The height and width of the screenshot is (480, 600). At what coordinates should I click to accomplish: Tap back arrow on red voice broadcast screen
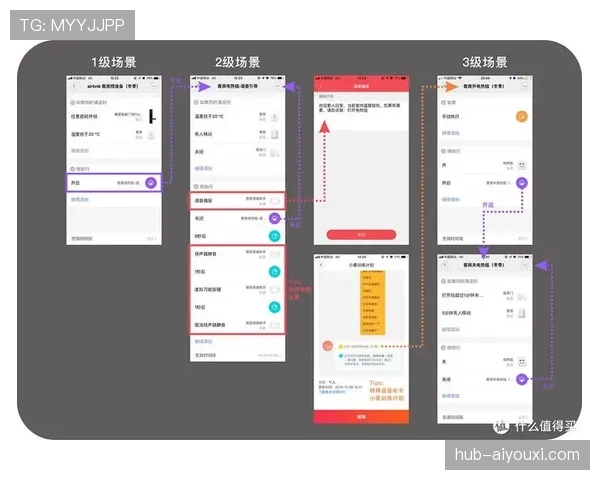[x=321, y=87]
